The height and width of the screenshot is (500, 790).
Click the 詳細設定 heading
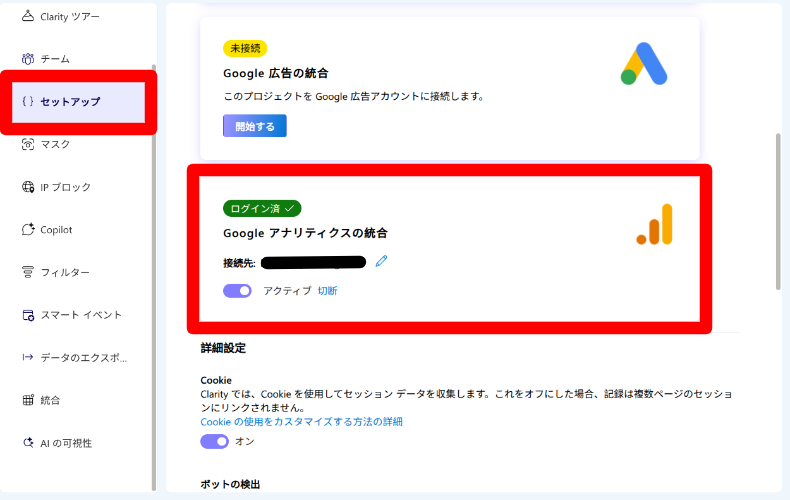coord(223,348)
